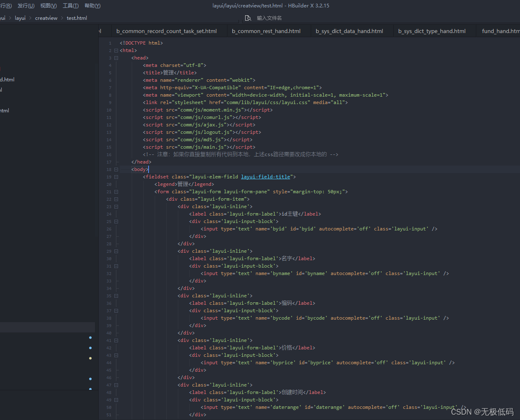Click the <!DOCTYPE html> declaration text
Image resolution: width=520 pixels, height=420 pixels.
coord(141,43)
